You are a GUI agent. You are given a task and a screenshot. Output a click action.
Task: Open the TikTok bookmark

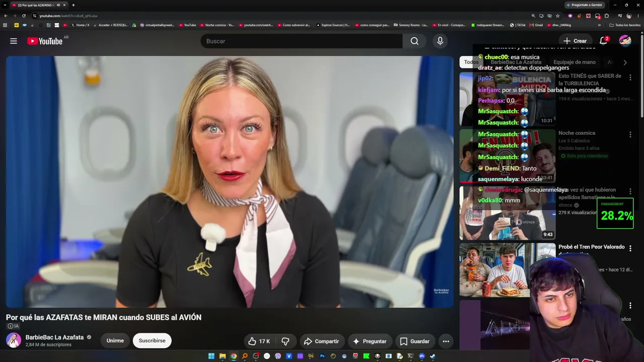518,25
